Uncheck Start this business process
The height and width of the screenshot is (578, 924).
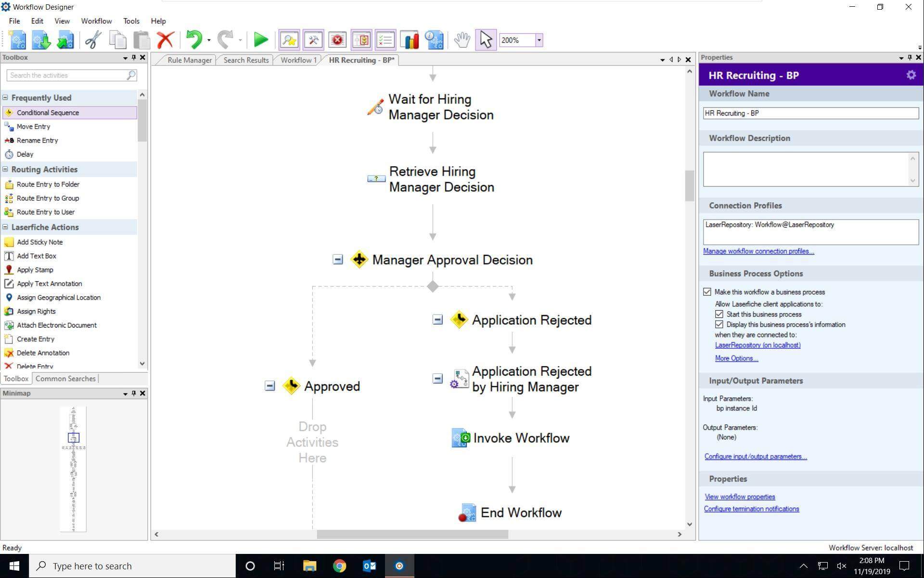coord(719,314)
